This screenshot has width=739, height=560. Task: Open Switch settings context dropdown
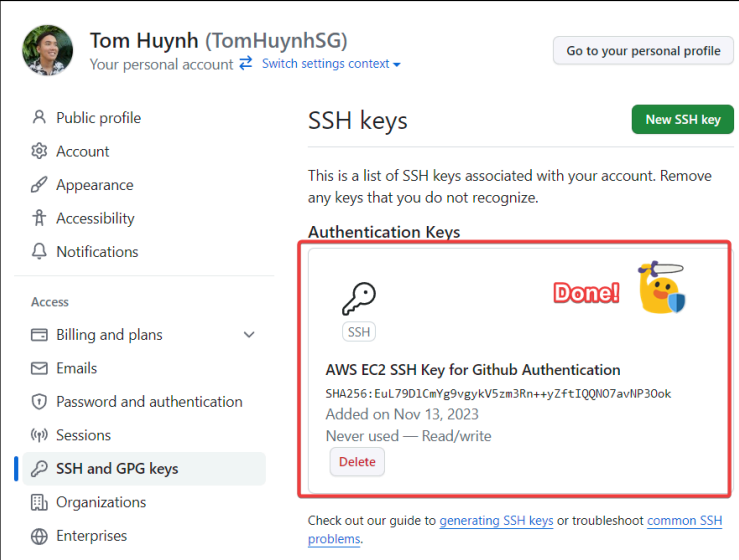coord(331,64)
